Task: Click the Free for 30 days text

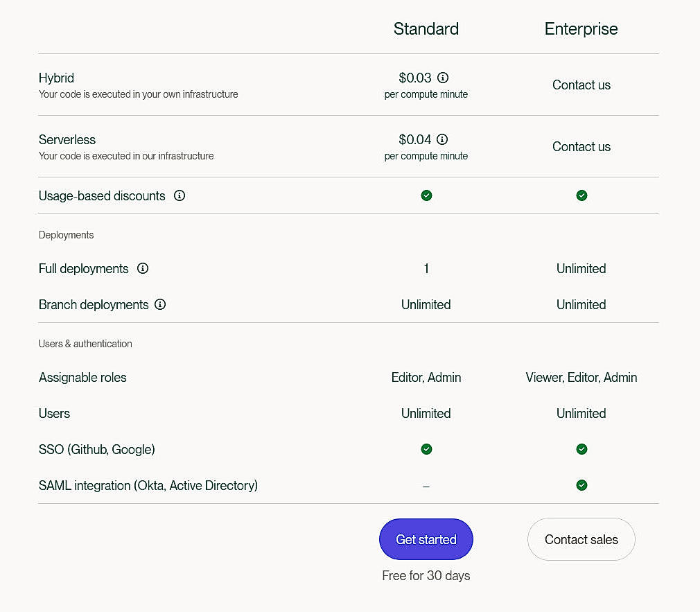Action: pyautogui.click(x=426, y=575)
